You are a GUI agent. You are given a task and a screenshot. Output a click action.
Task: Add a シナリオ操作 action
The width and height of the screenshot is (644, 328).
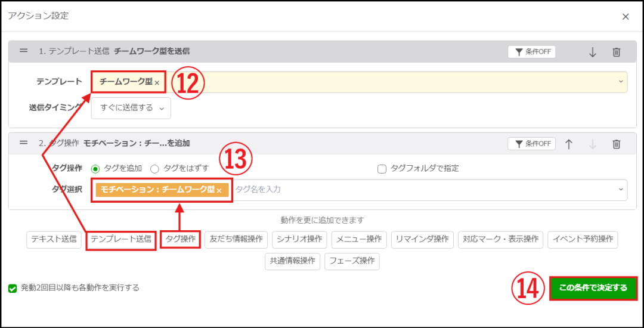click(299, 239)
